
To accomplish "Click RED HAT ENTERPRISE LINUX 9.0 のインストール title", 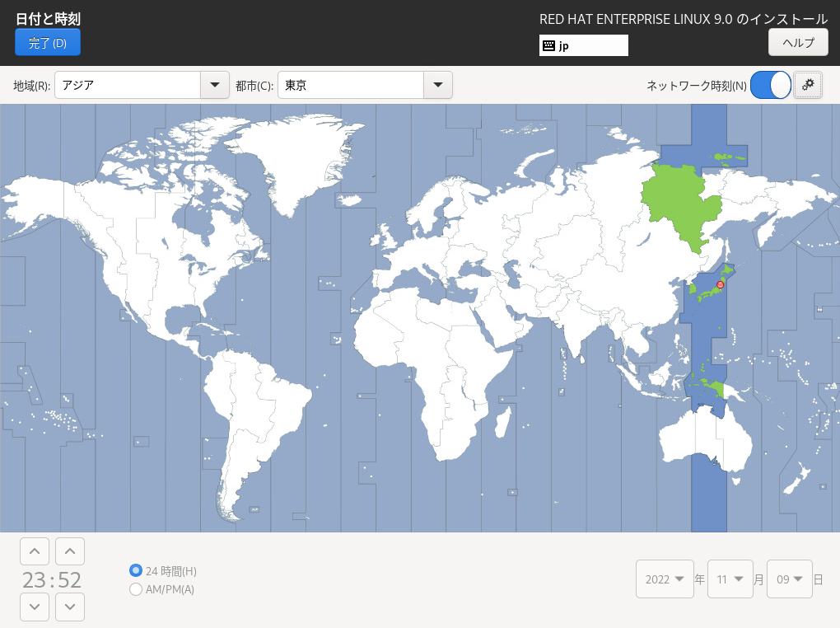I will click(684, 19).
